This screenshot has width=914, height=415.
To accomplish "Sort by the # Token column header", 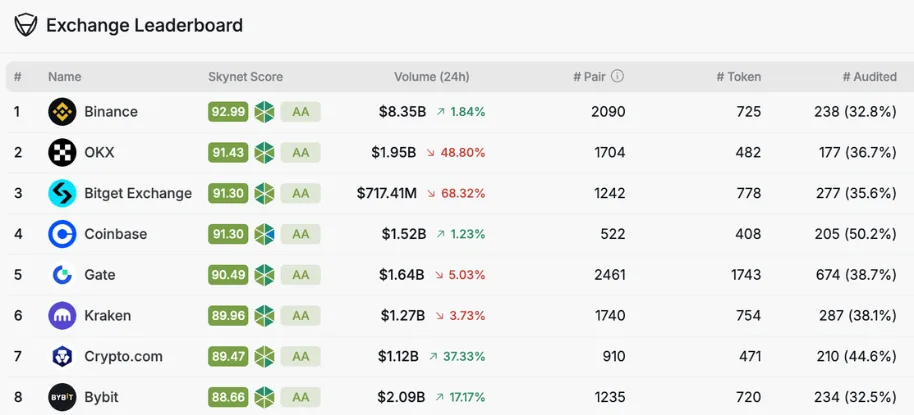I will point(739,76).
